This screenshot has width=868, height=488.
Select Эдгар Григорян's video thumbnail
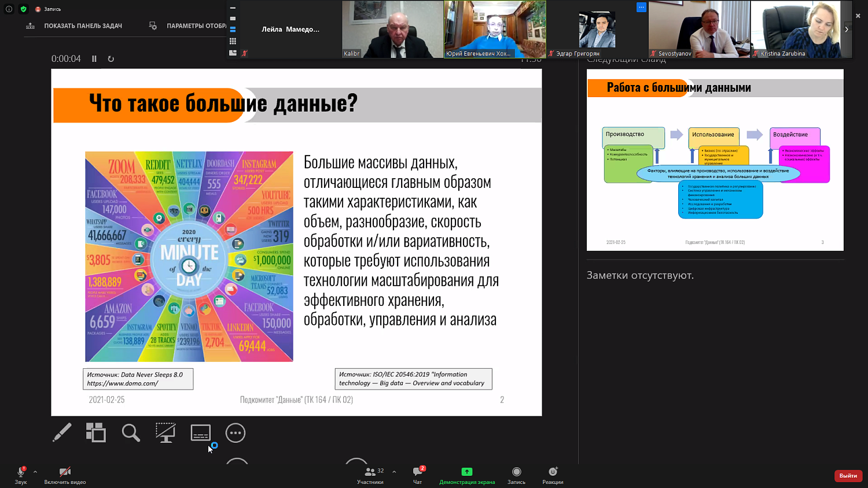pyautogui.click(x=597, y=29)
